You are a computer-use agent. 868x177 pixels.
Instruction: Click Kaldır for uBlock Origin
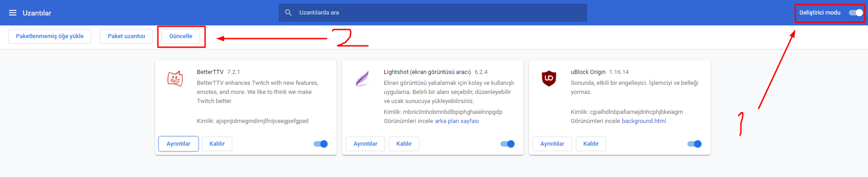coord(591,144)
